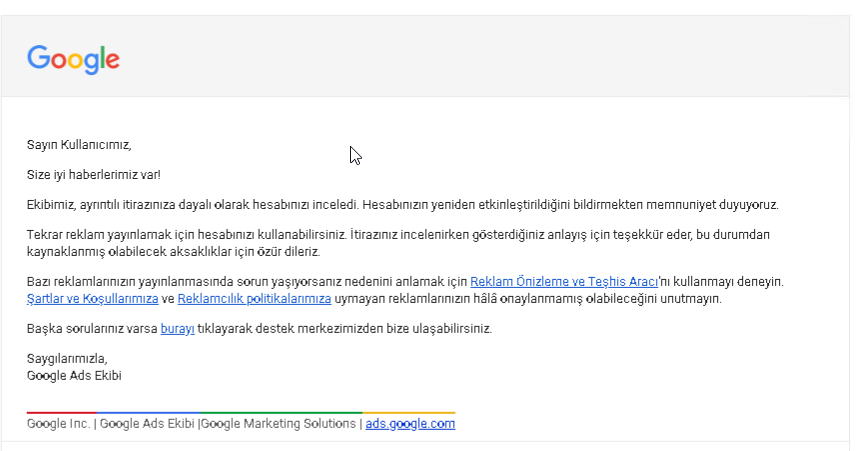Image resolution: width=859 pixels, height=451 pixels.
Task: Click the sentence starting Ekibimiz, ayrıntılı itirazınıza
Action: (x=193, y=205)
